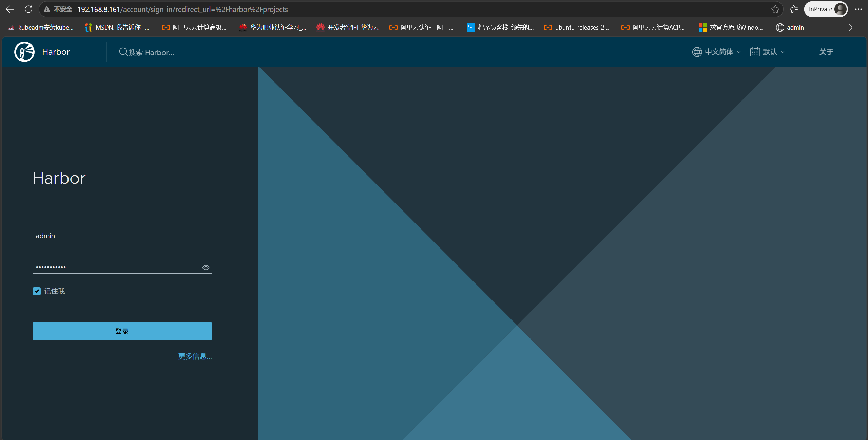Click the 搜索 Harbor search box
868x440 pixels.
(x=151, y=52)
